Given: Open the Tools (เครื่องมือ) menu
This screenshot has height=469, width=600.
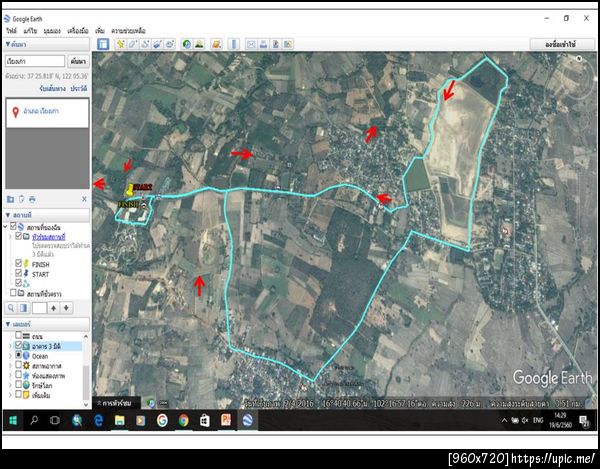Looking at the screenshot, I should [78, 31].
